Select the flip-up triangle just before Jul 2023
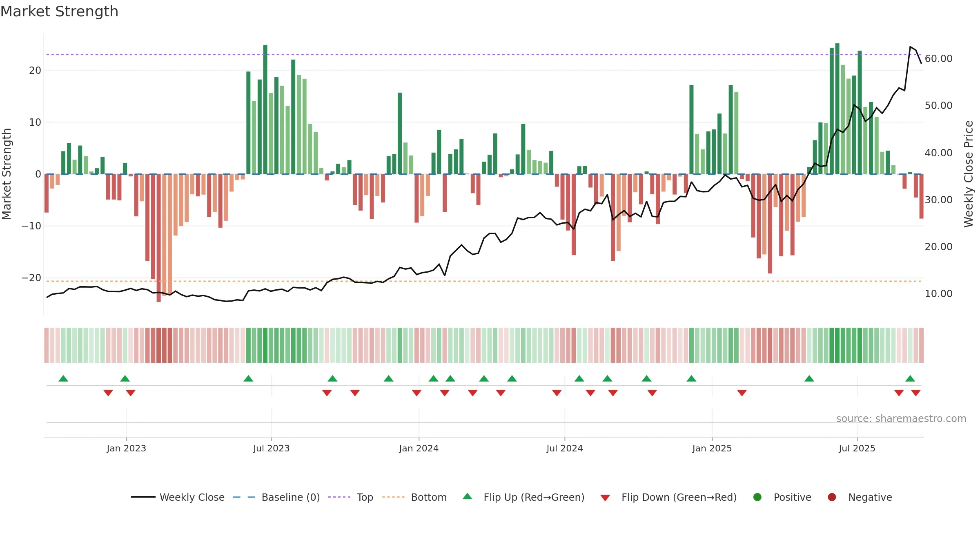 point(248,378)
